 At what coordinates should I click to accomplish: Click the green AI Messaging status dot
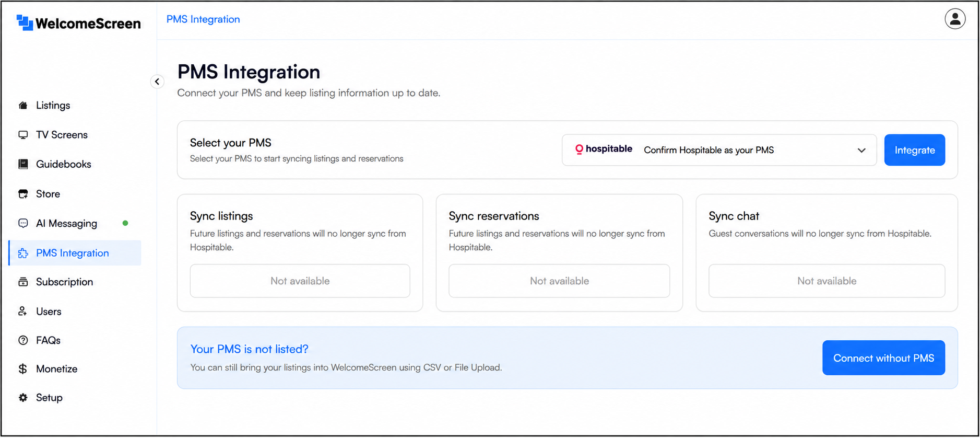(125, 223)
